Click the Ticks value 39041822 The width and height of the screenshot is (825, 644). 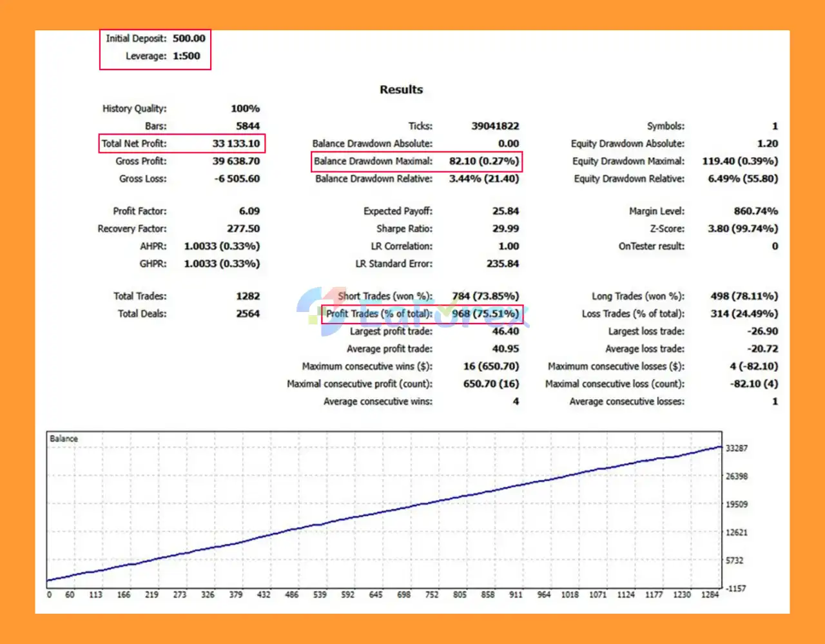point(494,126)
